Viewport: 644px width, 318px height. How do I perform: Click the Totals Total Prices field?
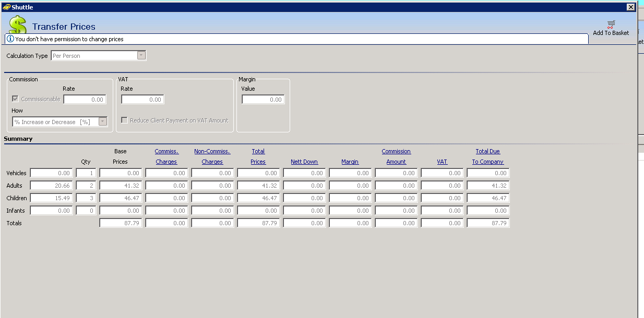pos(258,223)
